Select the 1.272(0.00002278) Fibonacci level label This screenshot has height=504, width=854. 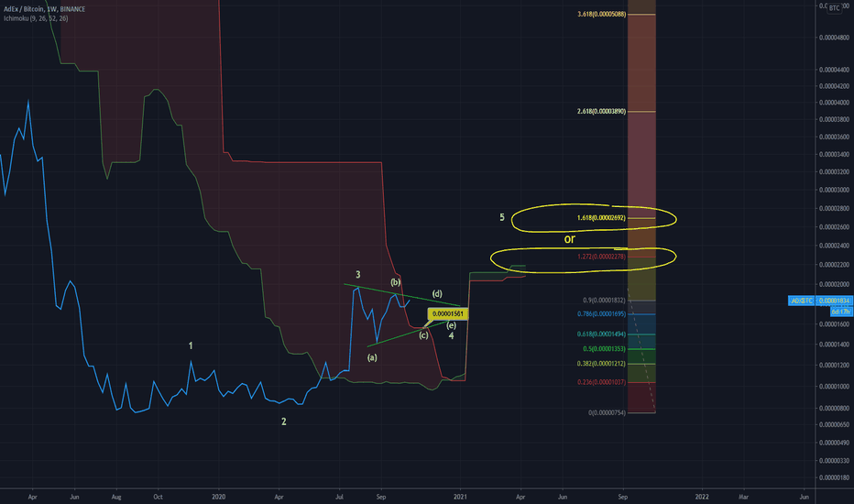[602, 257]
